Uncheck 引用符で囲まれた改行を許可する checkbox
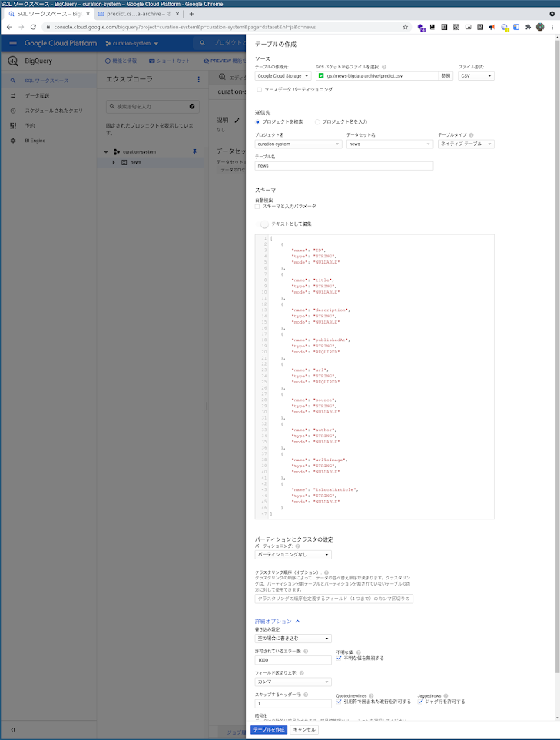 click(x=339, y=702)
